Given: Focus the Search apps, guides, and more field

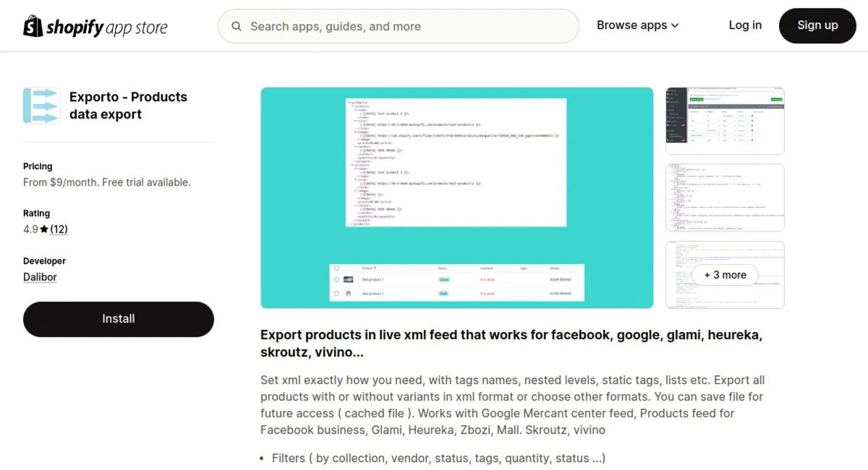Looking at the screenshot, I should coord(399,27).
